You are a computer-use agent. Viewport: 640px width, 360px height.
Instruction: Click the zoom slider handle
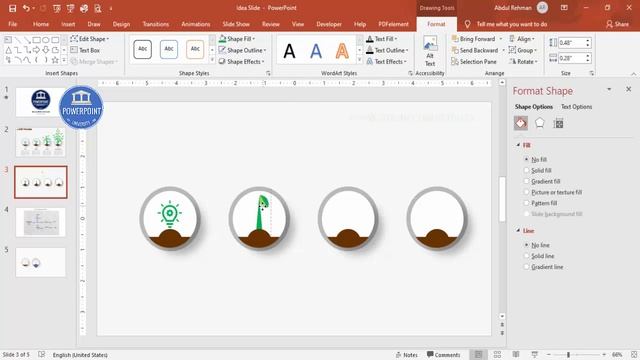[x=568, y=355]
